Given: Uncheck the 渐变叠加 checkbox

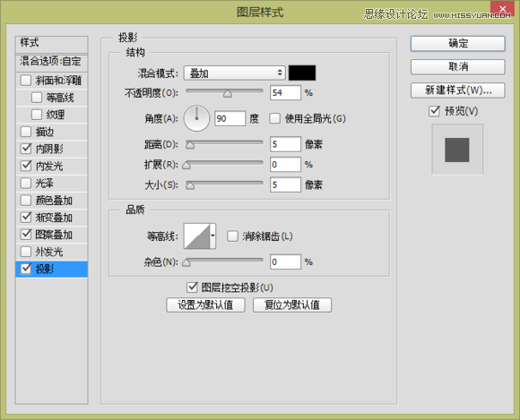Looking at the screenshot, I should pyautogui.click(x=26, y=218).
